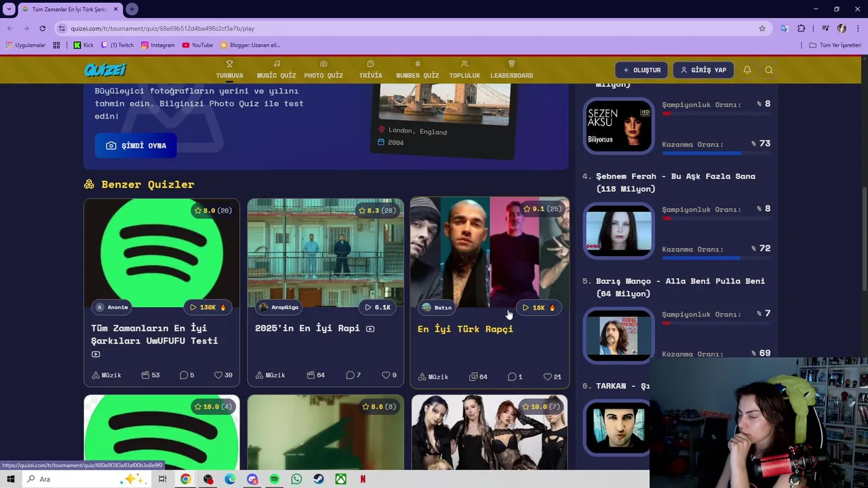The width and height of the screenshot is (868, 488).
Task: Open En İyi Türk Rapçi quiz title
Action: click(x=465, y=329)
